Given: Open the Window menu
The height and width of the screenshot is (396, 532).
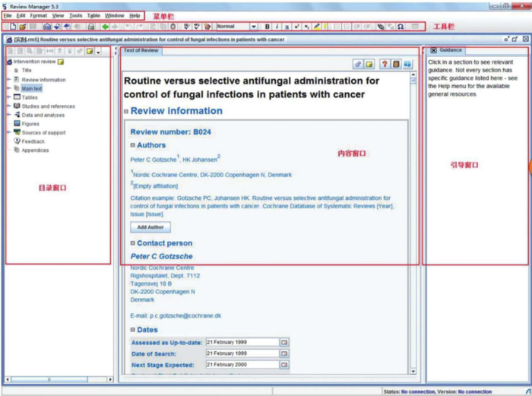Looking at the screenshot, I should (x=114, y=16).
